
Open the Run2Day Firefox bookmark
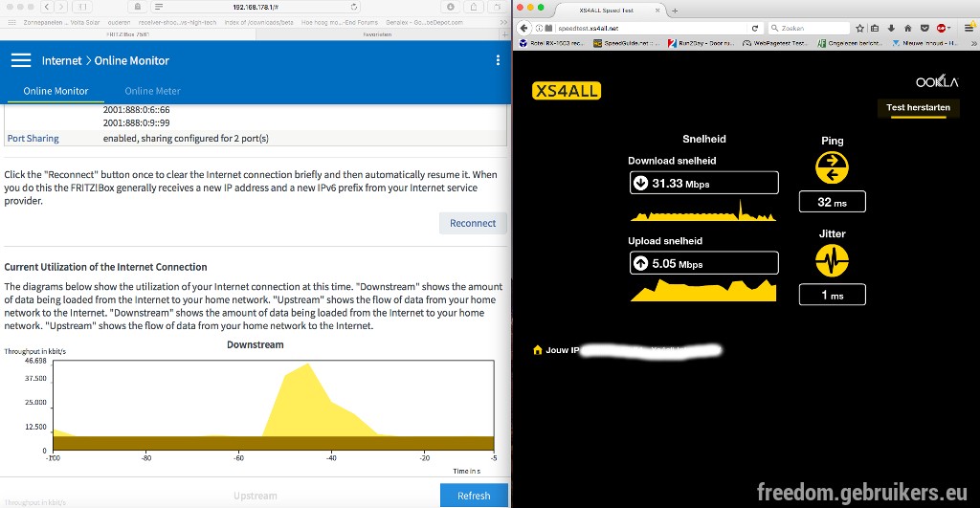(700, 43)
